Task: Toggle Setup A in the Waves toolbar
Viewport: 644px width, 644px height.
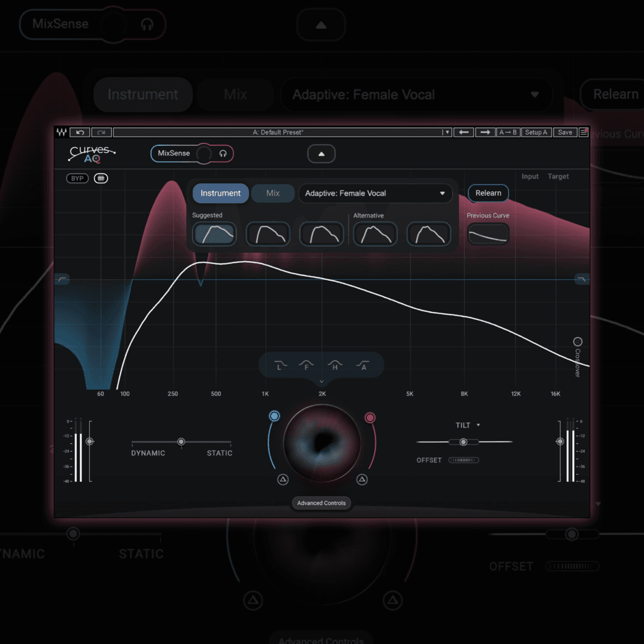Action: click(x=536, y=132)
